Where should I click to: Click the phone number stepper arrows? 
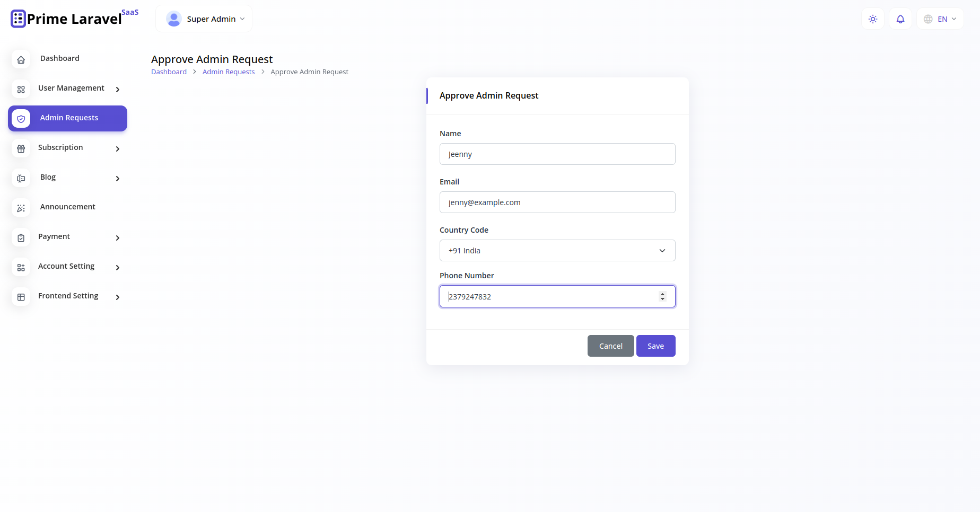pos(662,296)
